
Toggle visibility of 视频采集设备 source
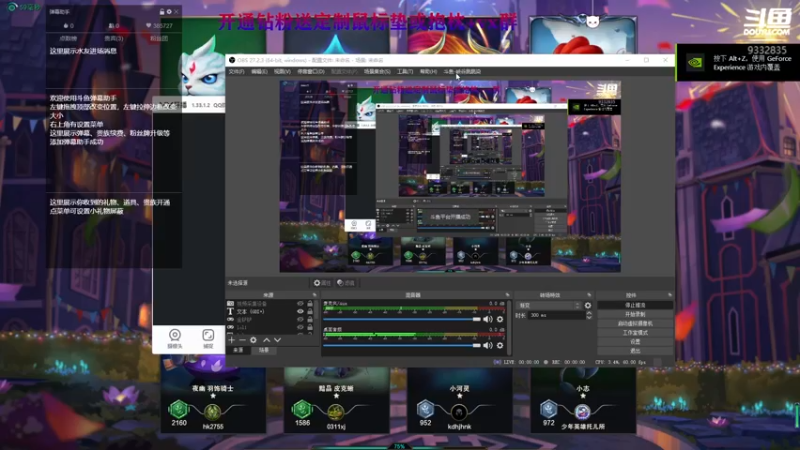tap(300, 304)
